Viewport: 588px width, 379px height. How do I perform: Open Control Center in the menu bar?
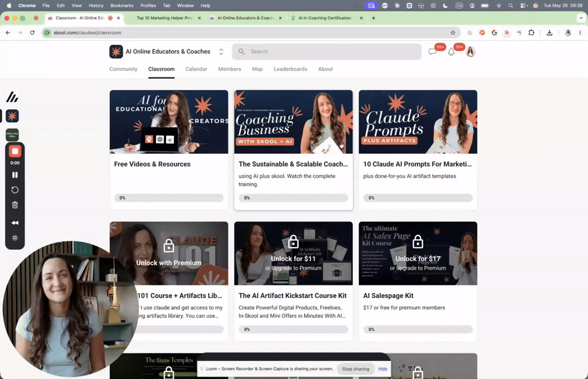pos(523,6)
